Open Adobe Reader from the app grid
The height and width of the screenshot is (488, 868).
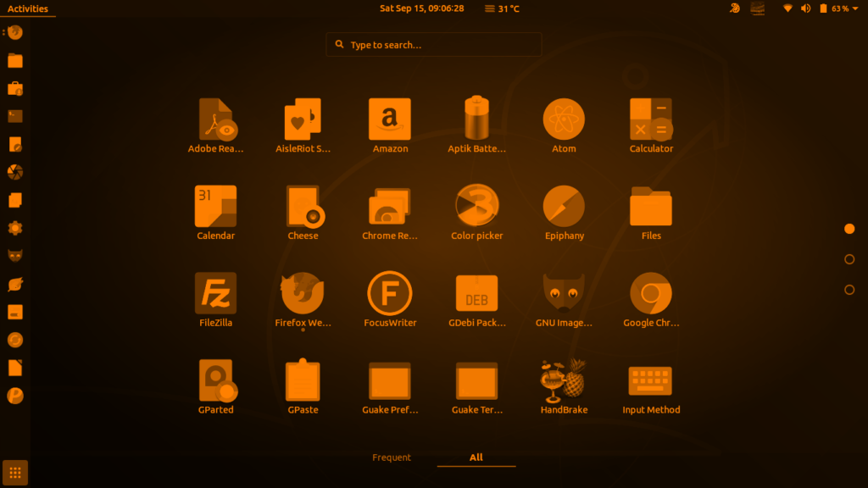pyautogui.click(x=215, y=125)
